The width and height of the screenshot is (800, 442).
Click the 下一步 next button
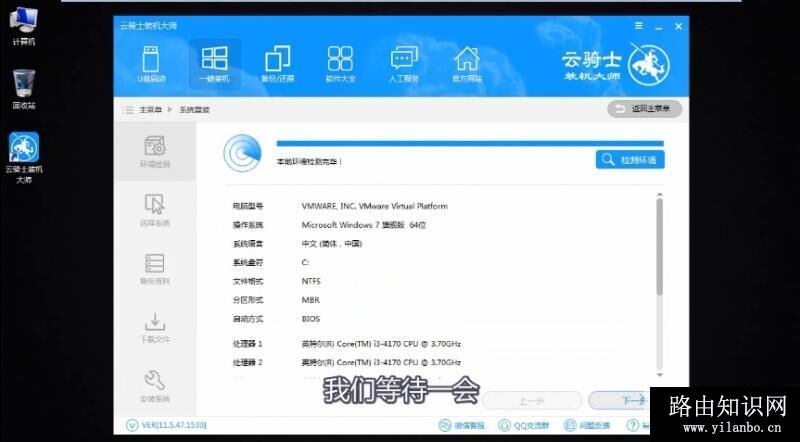coord(619,401)
